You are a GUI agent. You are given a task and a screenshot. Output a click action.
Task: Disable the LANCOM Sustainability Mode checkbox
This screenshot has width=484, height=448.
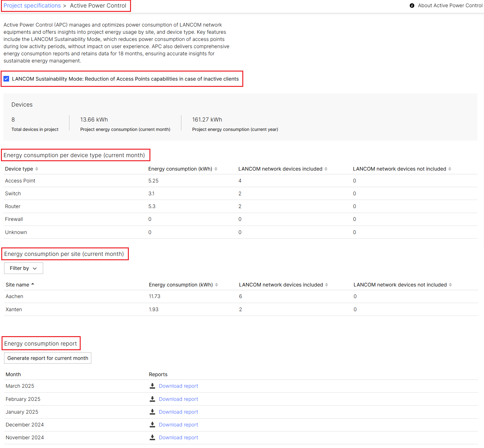point(6,79)
